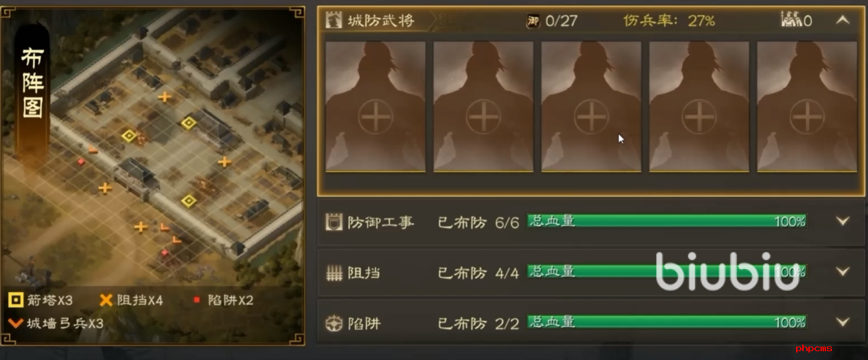Add a general to the third slot
The height and width of the screenshot is (360, 868).
point(591,106)
